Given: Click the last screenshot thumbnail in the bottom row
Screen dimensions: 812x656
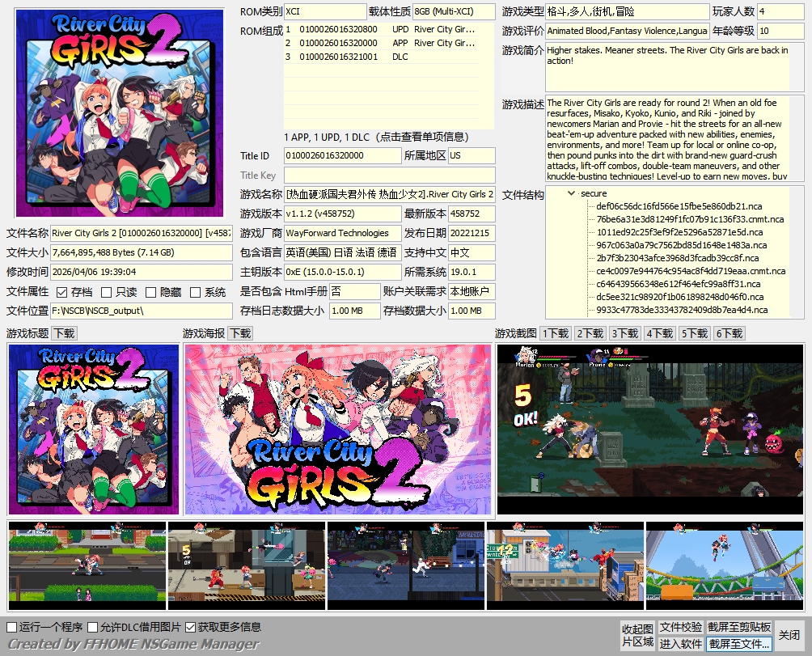Looking at the screenshot, I should coord(725,565).
